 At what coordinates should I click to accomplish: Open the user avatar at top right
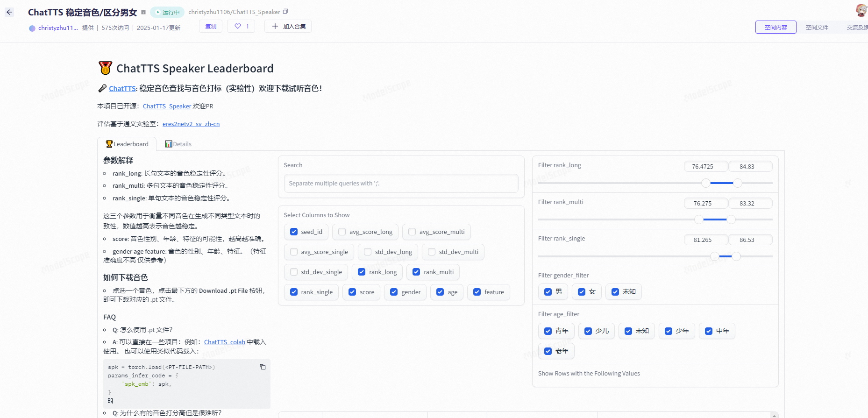pos(861,10)
